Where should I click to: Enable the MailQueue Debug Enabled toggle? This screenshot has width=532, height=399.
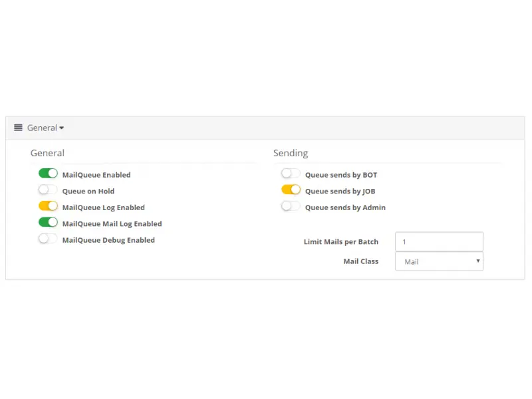pos(48,239)
